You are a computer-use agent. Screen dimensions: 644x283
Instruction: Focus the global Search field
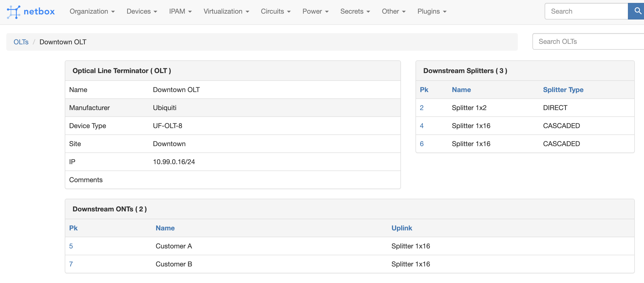coord(586,11)
